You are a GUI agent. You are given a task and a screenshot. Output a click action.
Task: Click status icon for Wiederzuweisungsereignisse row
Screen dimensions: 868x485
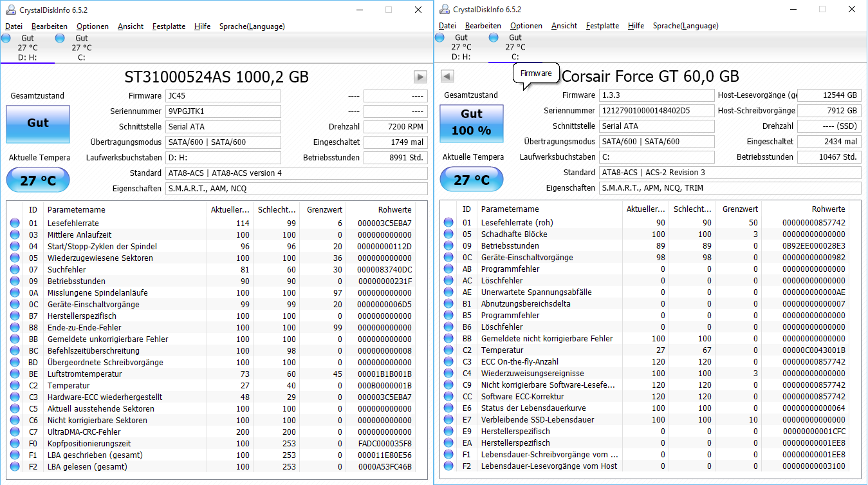[x=448, y=374]
